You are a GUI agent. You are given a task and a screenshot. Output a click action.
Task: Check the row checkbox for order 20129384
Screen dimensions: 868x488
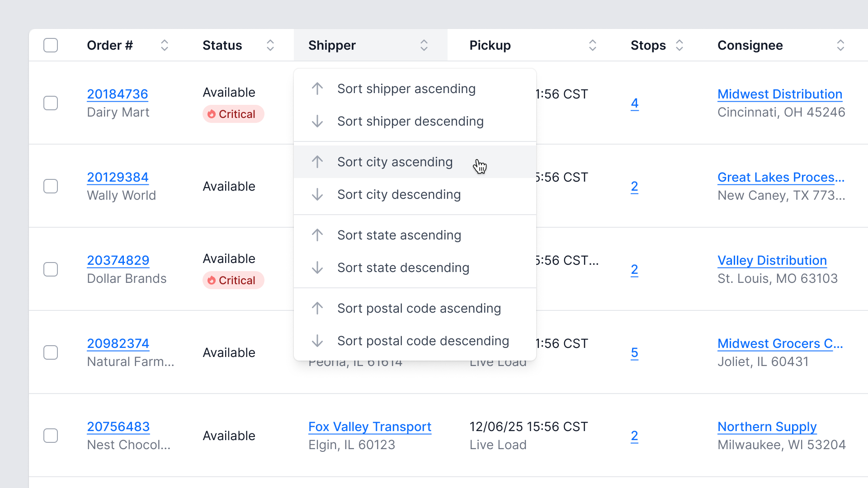coord(51,186)
